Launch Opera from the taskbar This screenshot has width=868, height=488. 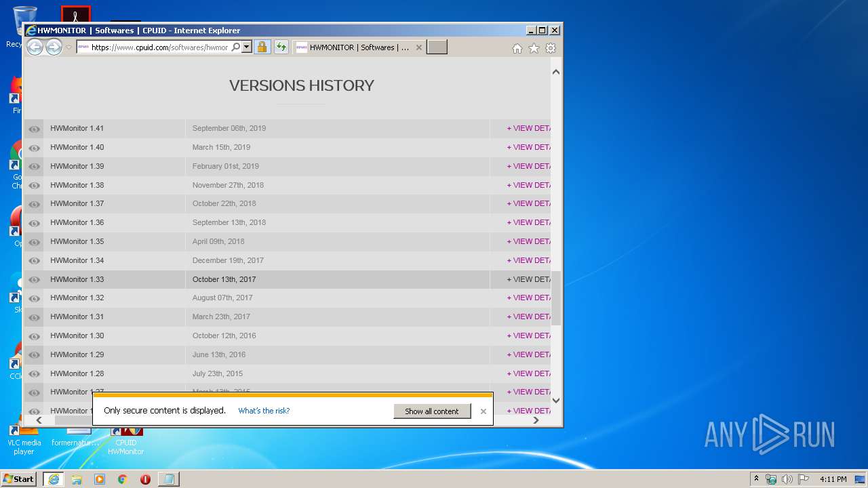145,479
